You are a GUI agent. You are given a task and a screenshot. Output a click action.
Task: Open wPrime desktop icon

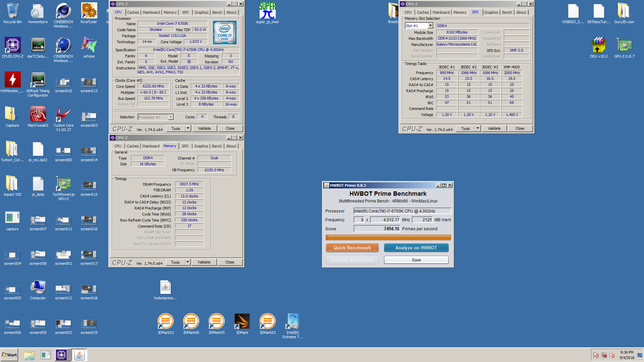pyautogui.click(x=89, y=48)
